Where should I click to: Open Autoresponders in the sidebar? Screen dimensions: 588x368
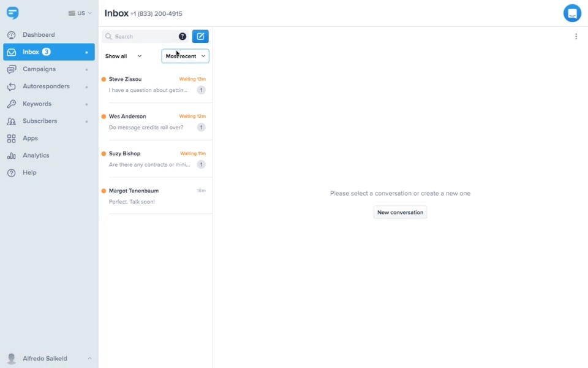tap(46, 86)
